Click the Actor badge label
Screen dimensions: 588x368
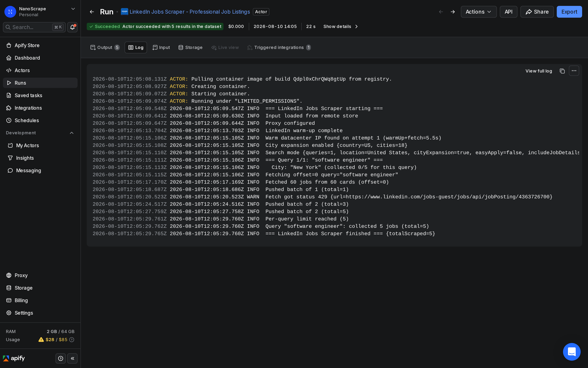point(261,12)
